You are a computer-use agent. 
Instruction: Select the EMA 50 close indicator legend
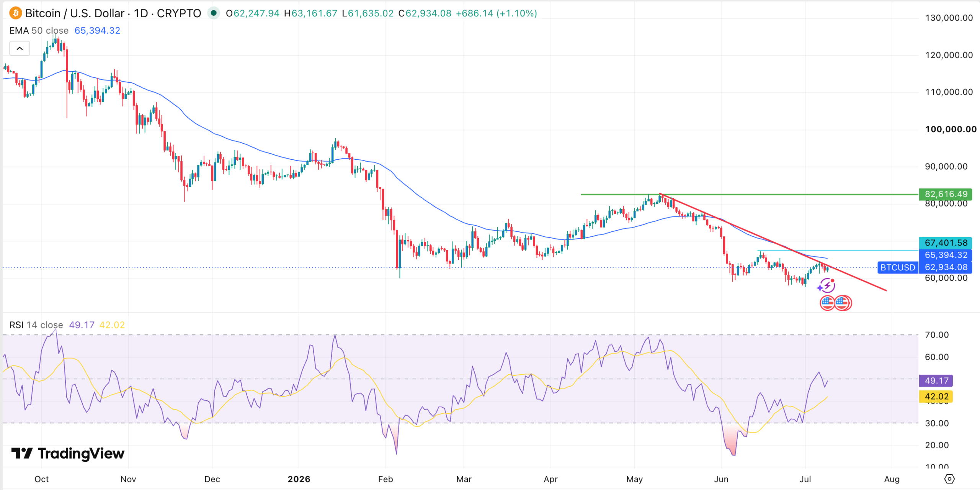pyautogui.click(x=39, y=31)
